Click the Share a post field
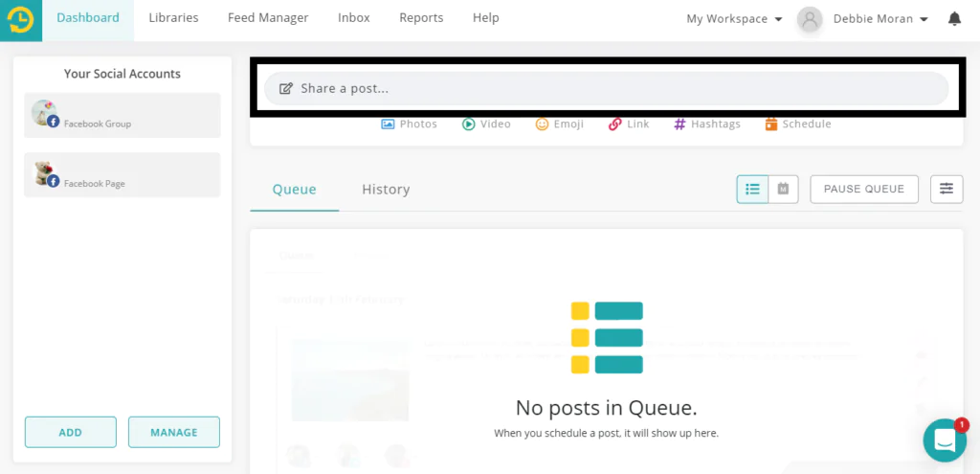The image size is (980, 474). (x=606, y=89)
